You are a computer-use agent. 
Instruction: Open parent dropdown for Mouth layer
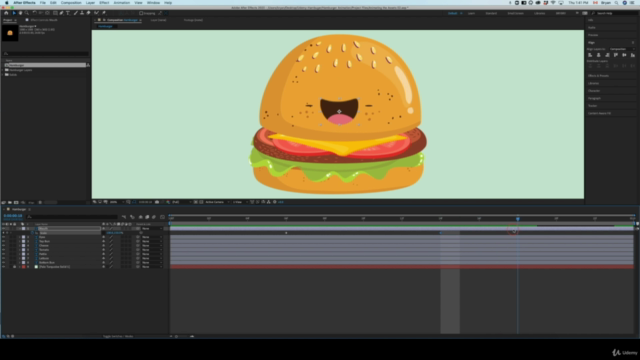[x=152, y=229]
